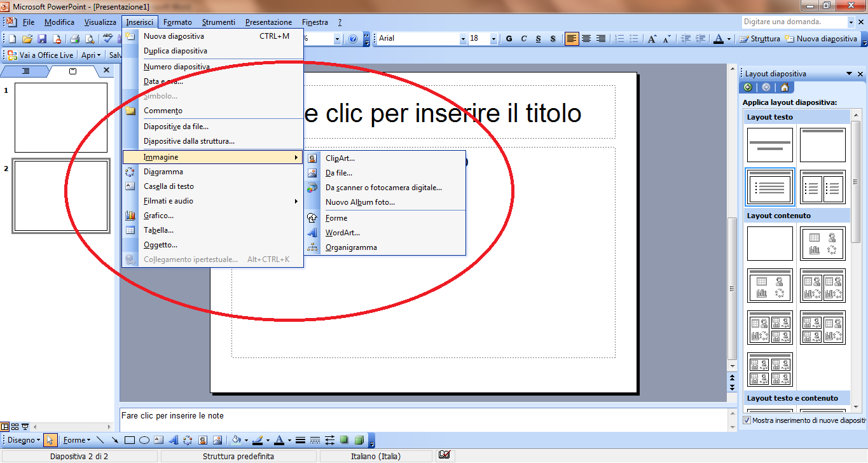Screen dimensions: 868x463
Task: Choose Organigramma from Immagine submenu
Action: point(385,247)
